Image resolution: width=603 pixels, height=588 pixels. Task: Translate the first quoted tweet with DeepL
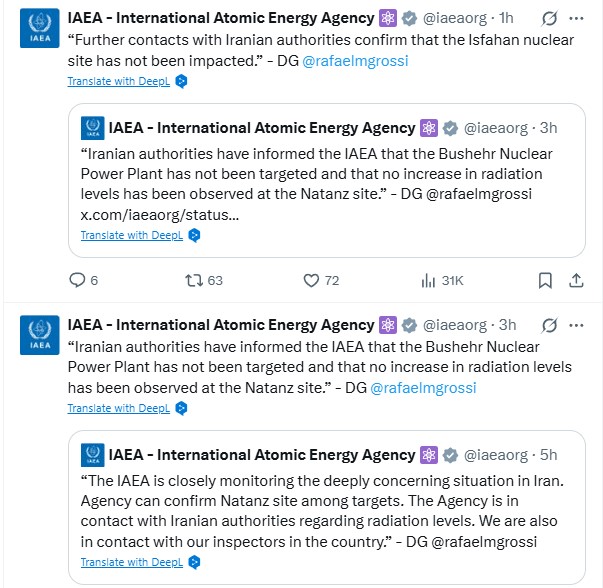(133, 235)
